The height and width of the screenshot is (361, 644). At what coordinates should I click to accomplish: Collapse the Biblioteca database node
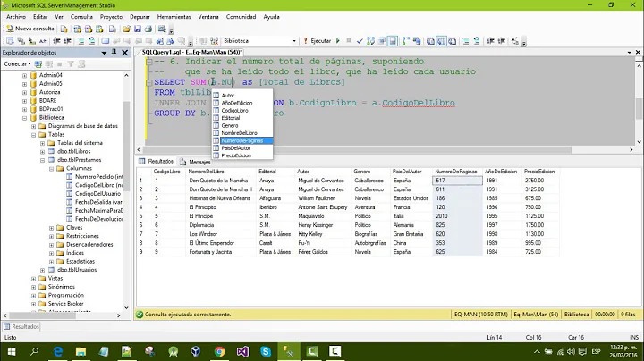(24, 117)
